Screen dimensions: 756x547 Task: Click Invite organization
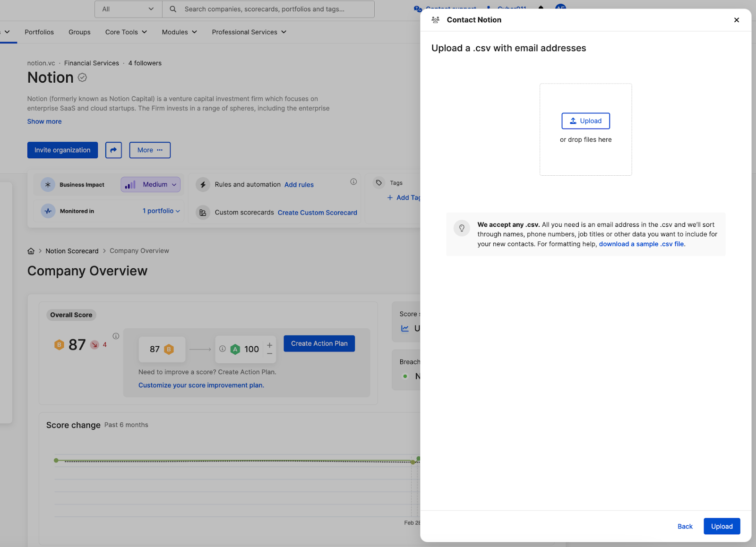[x=62, y=150]
